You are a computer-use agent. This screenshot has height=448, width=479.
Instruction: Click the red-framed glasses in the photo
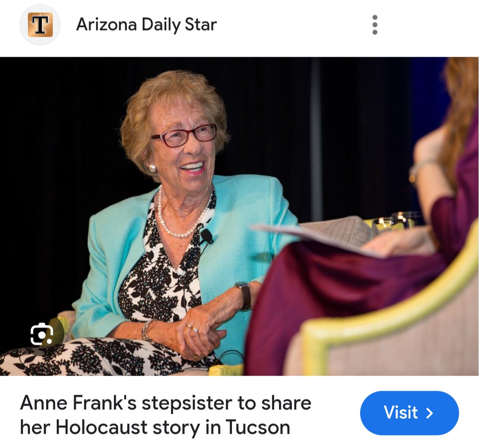tap(185, 135)
